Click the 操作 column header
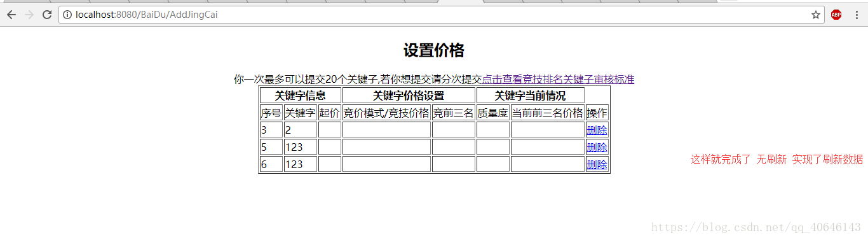 pos(597,113)
